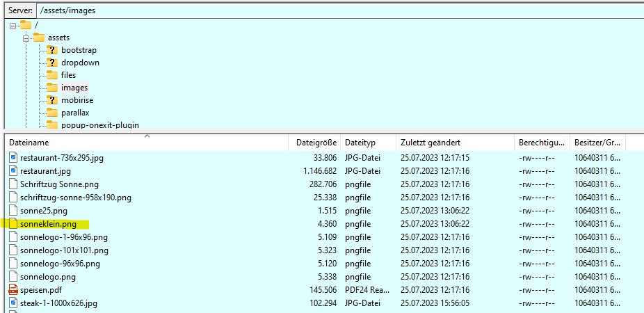Open dropdown folder in tree
This screenshot has height=313, width=644.
80,63
